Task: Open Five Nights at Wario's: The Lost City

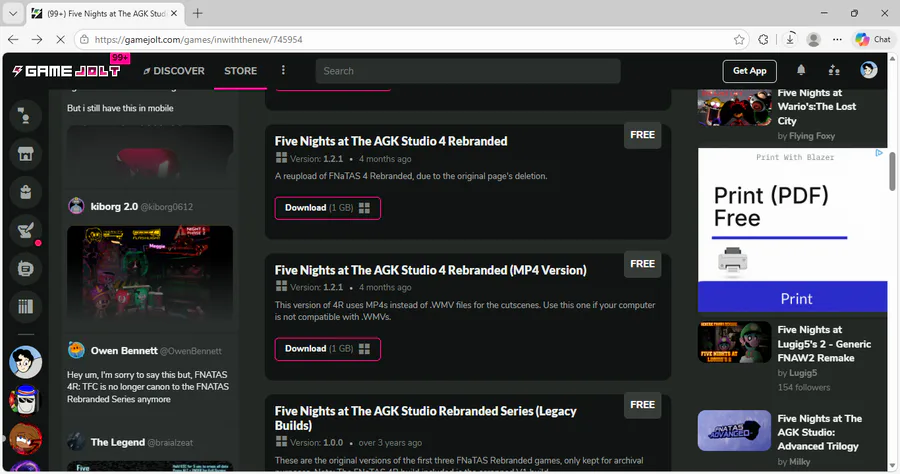Action: coord(816,107)
